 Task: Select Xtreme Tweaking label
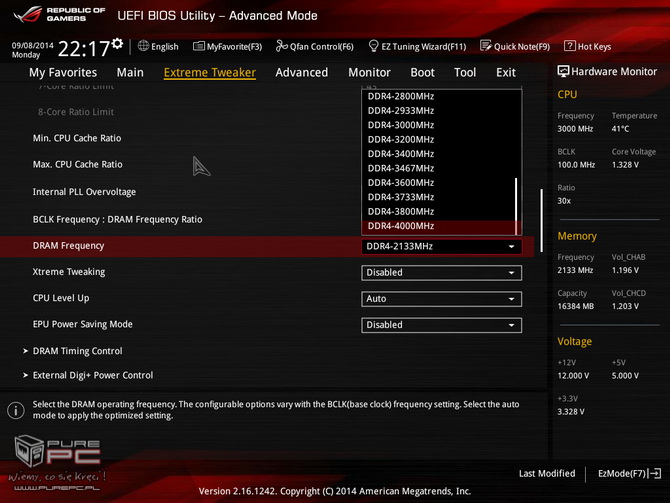click(69, 272)
